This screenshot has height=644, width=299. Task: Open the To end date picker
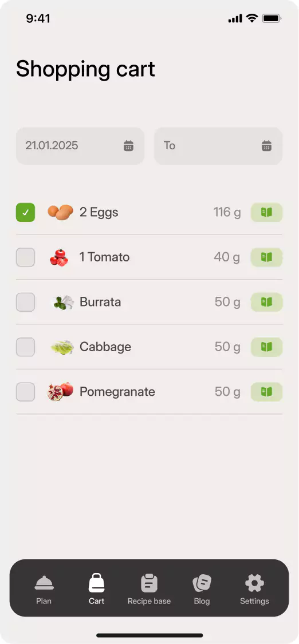coord(218,146)
